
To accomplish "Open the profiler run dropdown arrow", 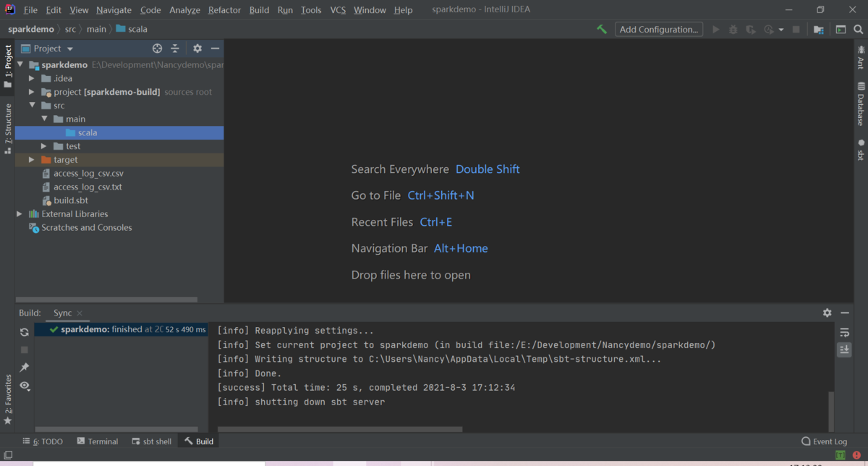I will tap(781, 30).
